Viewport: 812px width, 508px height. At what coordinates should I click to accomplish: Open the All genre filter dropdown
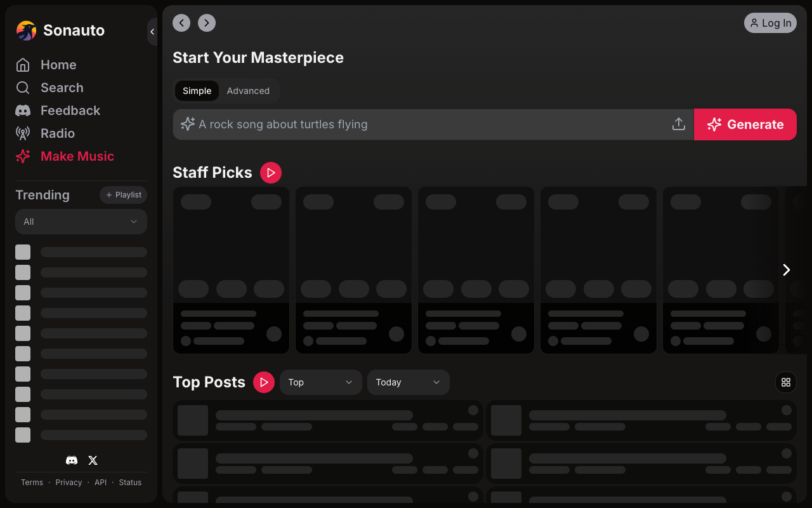[81, 222]
